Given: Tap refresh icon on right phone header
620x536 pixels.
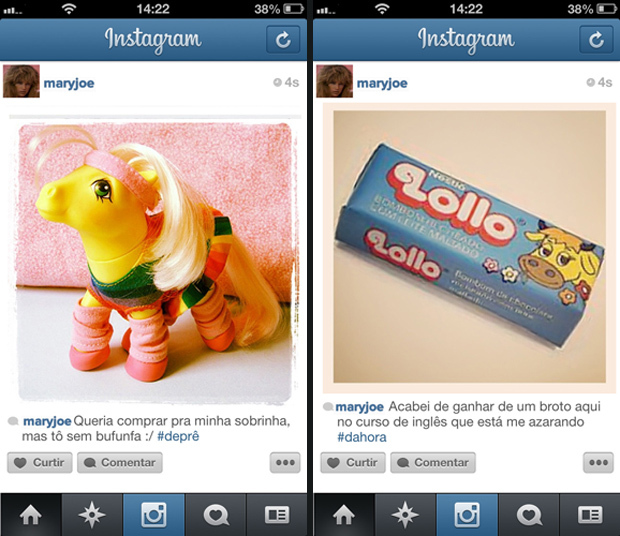Looking at the screenshot, I should (x=596, y=40).
